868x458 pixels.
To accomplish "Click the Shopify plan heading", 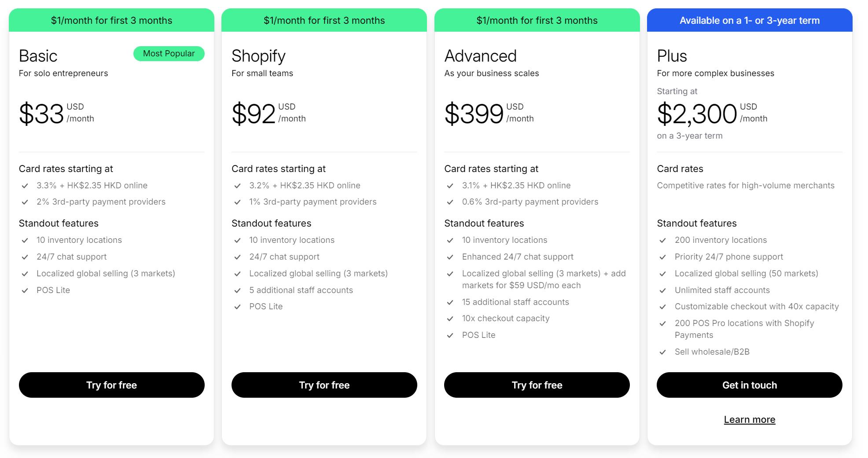I will tap(258, 55).
